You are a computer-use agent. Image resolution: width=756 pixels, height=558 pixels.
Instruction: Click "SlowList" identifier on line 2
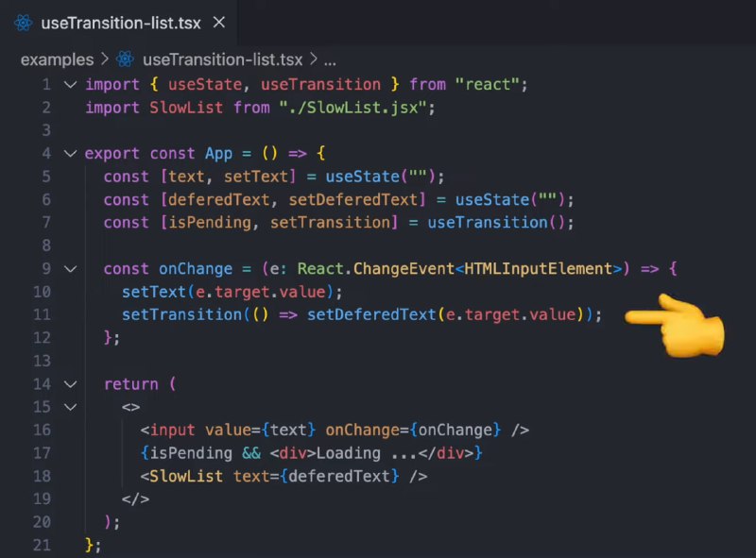point(186,108)
